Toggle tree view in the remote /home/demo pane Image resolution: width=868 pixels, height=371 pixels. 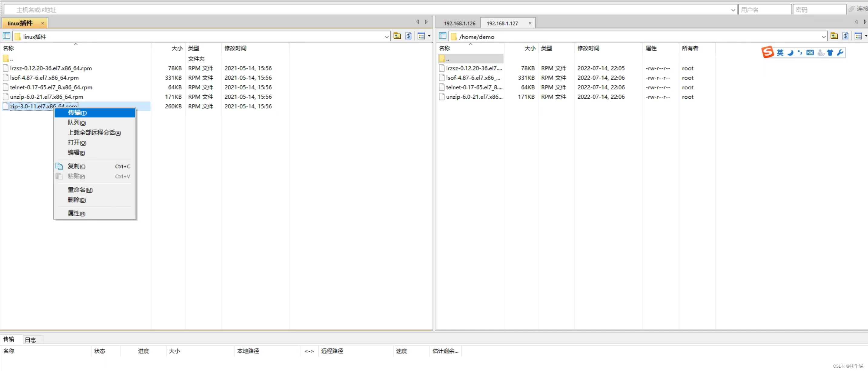442,36
